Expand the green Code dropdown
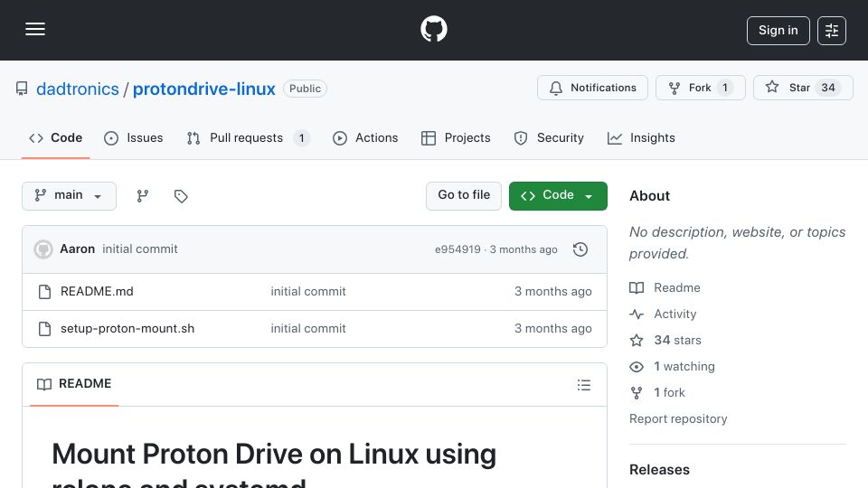The height and width of the screenshot is (488, 868). point(558,196)
